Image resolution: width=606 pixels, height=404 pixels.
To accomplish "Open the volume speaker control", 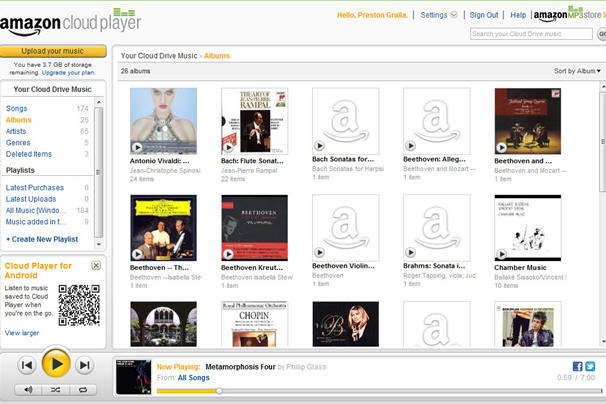I will [28, 390].
